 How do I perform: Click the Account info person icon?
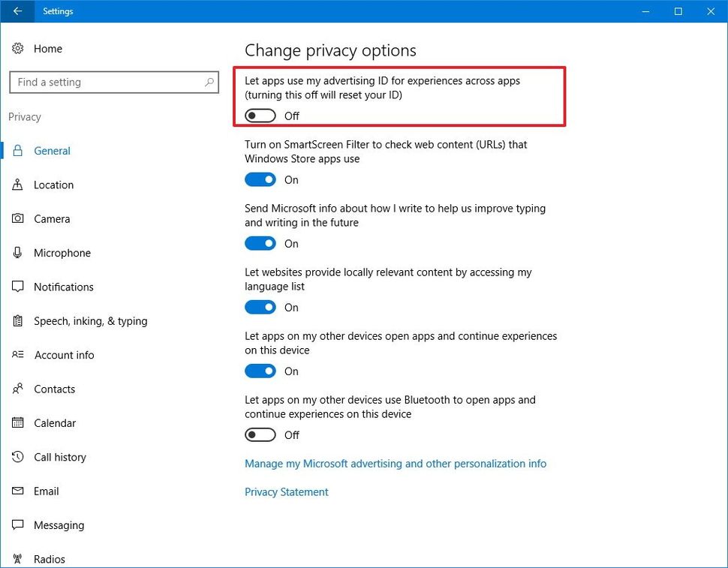17,355
